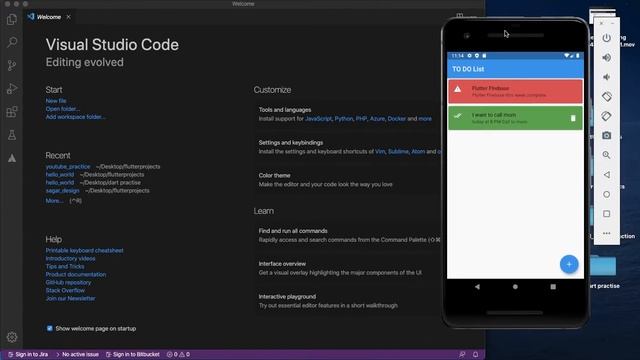The width and height of the screenshot is (640, 360).
Task: Open Product documentation link
Action: click(x=76, y=275)
